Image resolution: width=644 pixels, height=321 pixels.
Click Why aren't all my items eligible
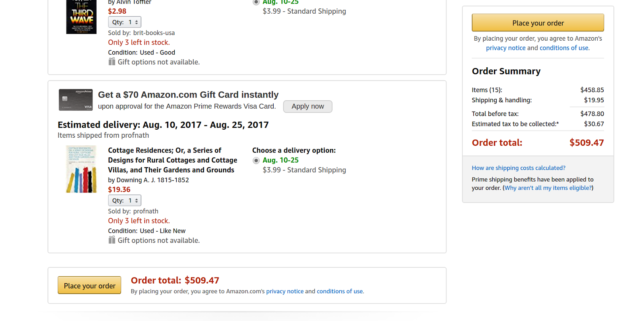(548, 188)
